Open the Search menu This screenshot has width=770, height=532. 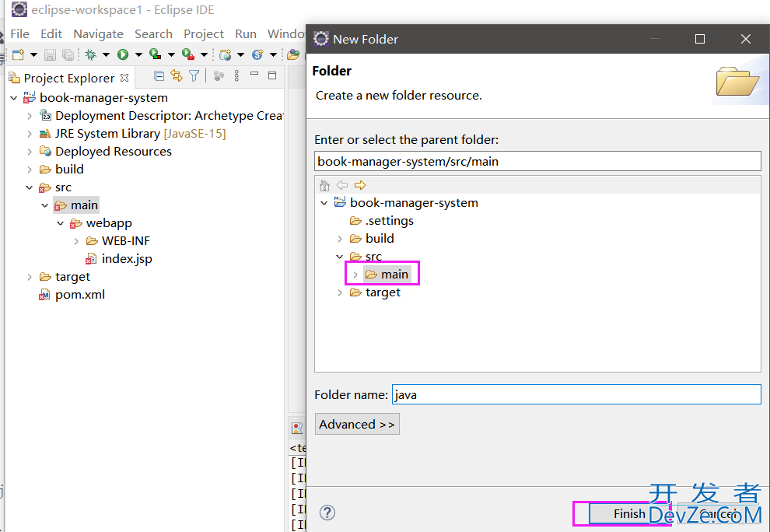(x=154, y=34)
